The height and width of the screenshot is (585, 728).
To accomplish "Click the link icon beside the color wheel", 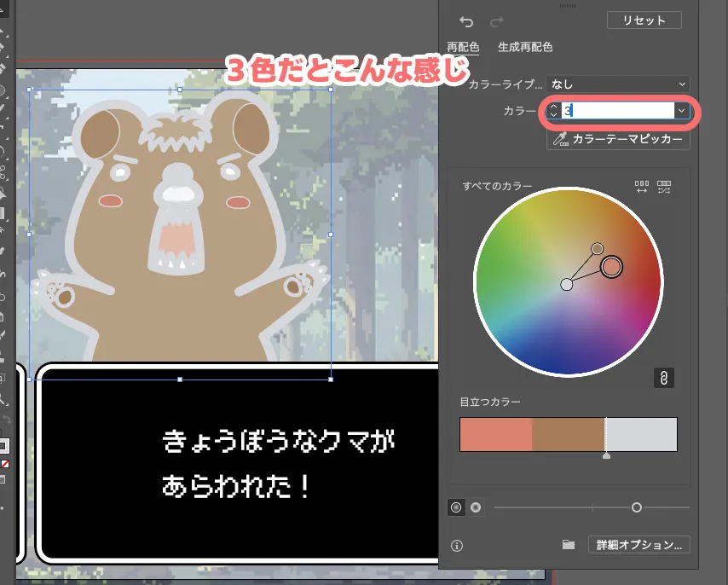I will [x=664, y=378].
